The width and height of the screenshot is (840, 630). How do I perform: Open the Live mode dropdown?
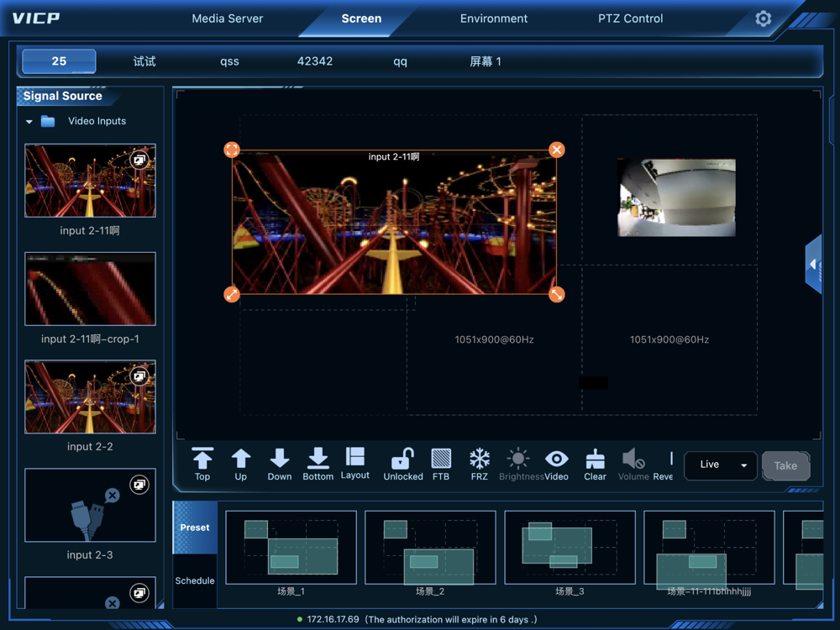[x=721, y=465]
